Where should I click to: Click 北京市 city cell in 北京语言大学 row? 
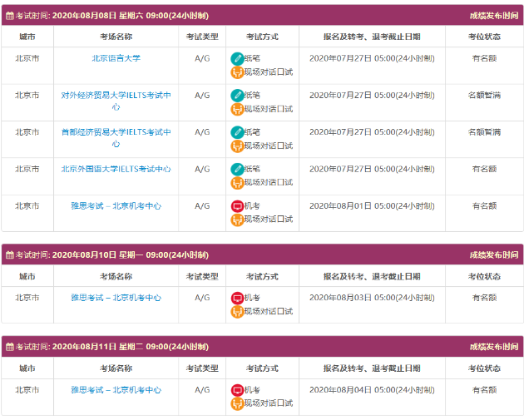27,58
